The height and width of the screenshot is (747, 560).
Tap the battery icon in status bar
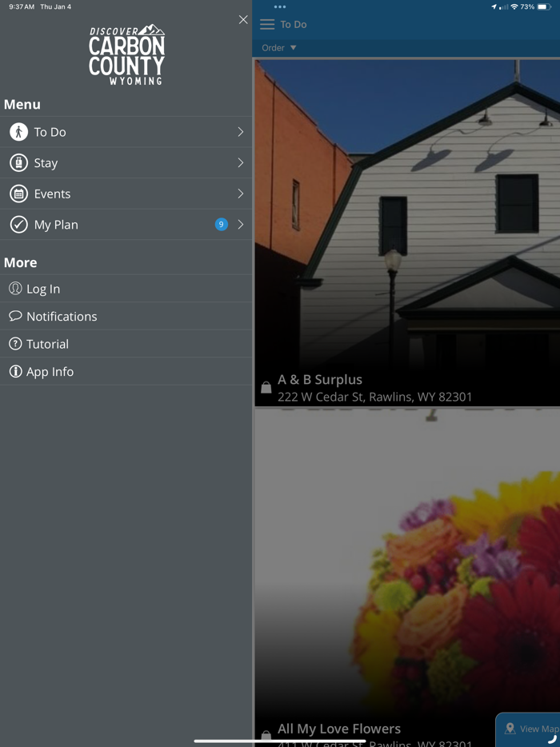544,6
